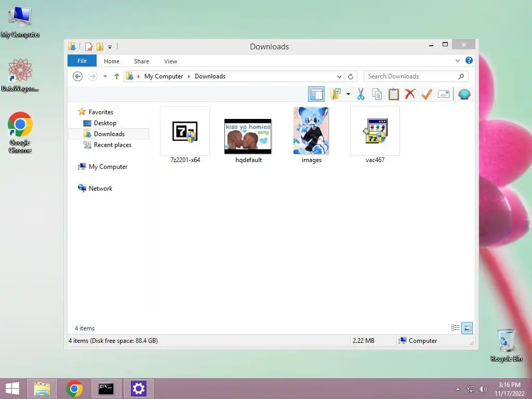
Task: Select Desktop in navigation pane
Action: (x=105, y=123)
